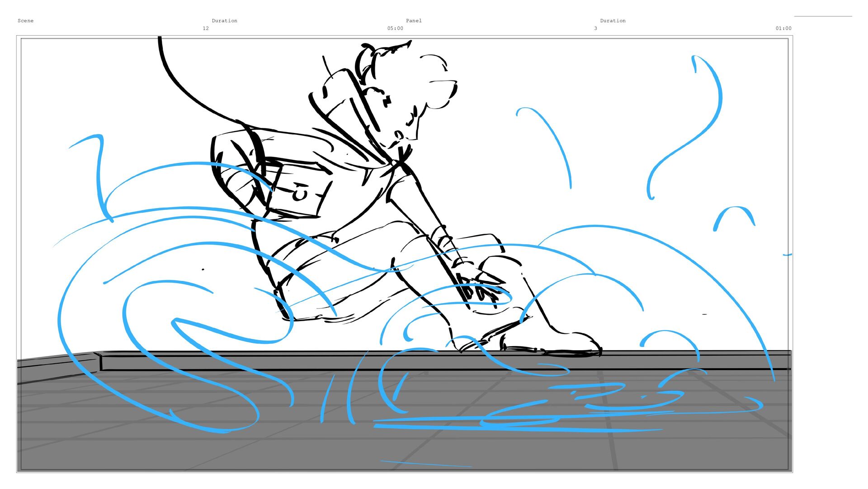The width and height of the screenshot is (868, 489).
Task: Click the 'Panel' header label
Action: pyautogui.click(x=414, y=21)
